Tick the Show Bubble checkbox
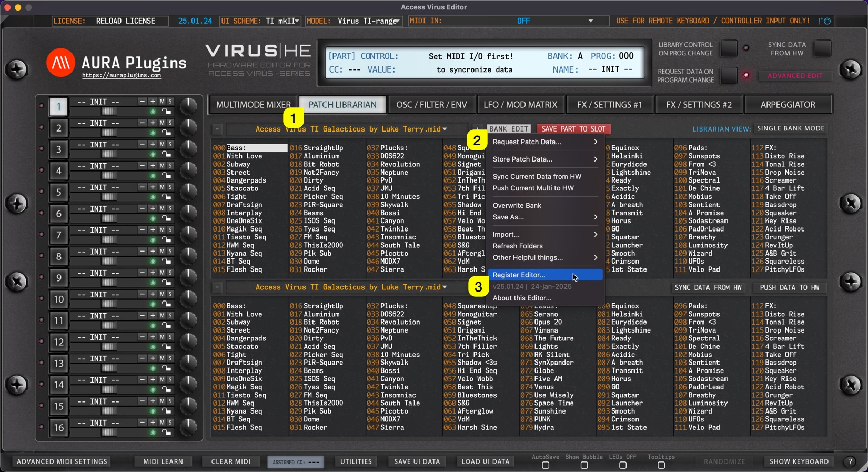 584,465
